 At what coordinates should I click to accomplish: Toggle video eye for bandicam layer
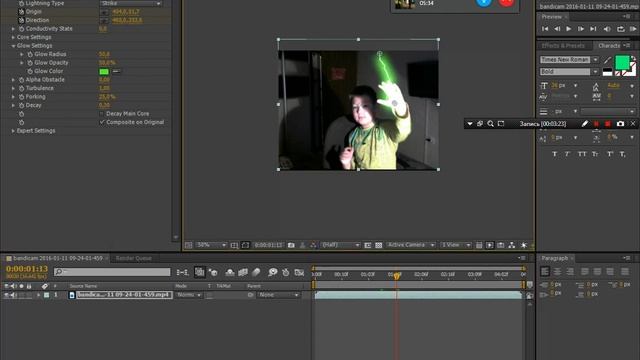pos(6,295)
